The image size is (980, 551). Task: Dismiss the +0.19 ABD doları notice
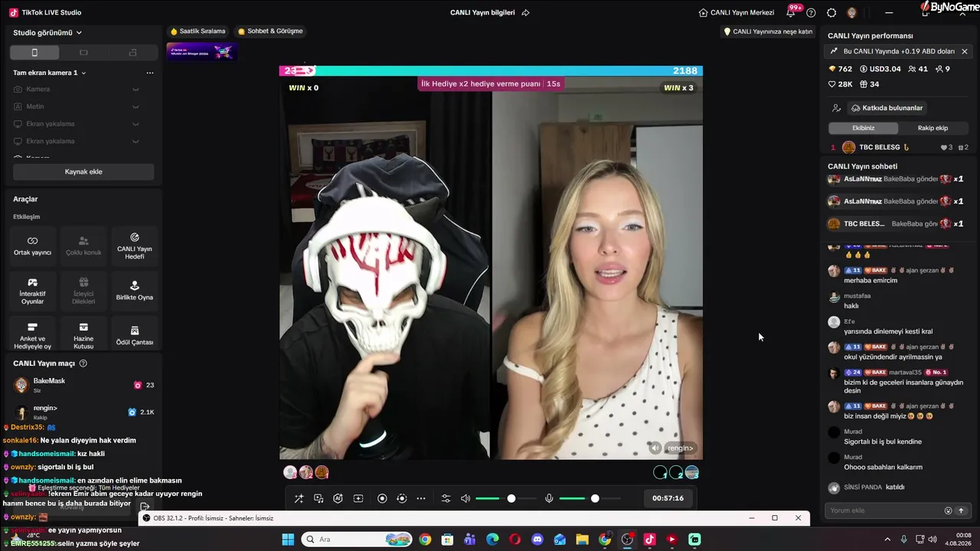[965, 51]
